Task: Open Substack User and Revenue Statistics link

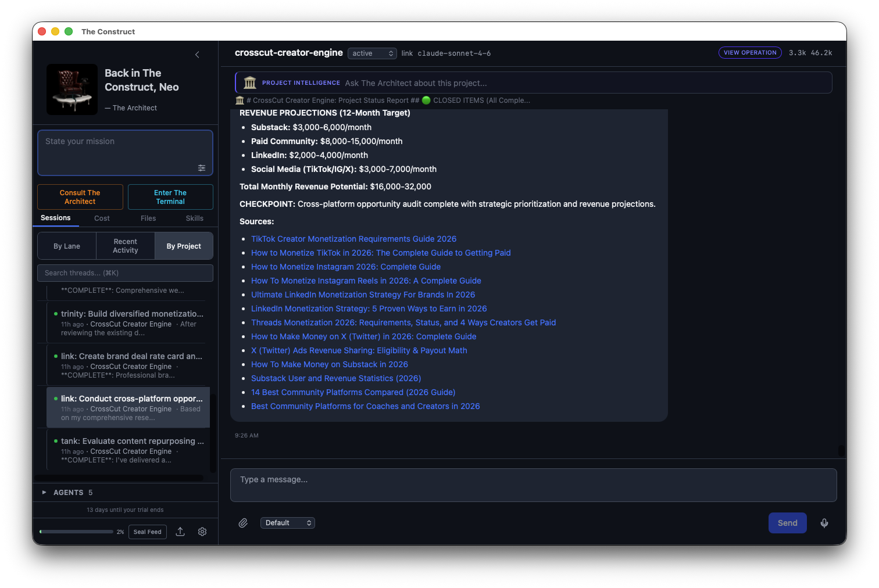Action: pyautogui.click(x=336, y=378)
